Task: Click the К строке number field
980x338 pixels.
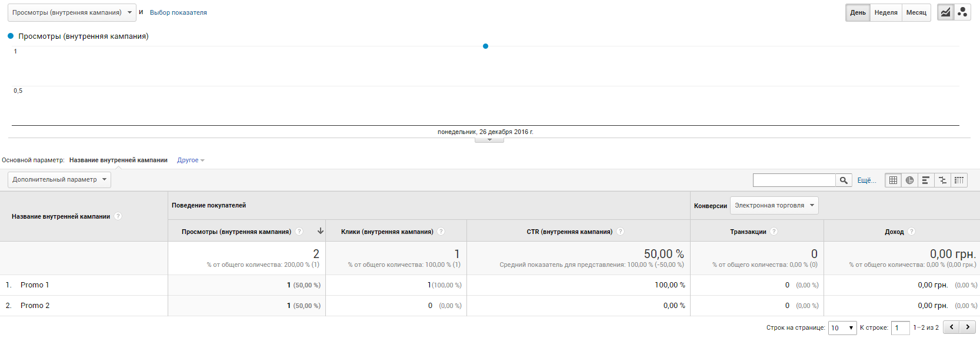Action: point(900,328)
